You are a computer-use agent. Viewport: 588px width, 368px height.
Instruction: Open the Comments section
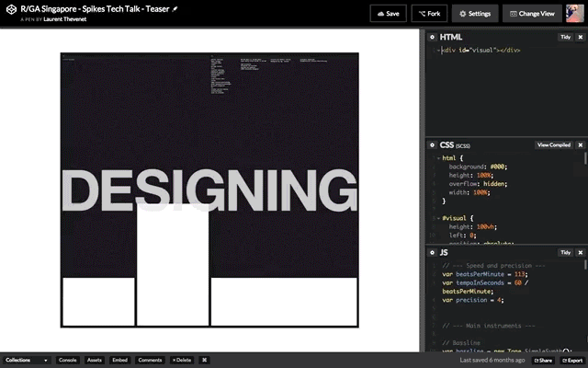[x=150, y=360]
